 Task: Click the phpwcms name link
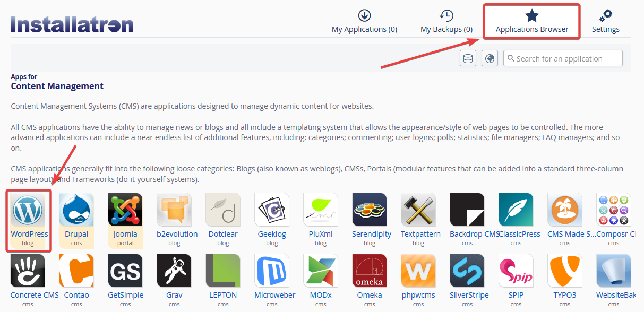coord(418,295)
